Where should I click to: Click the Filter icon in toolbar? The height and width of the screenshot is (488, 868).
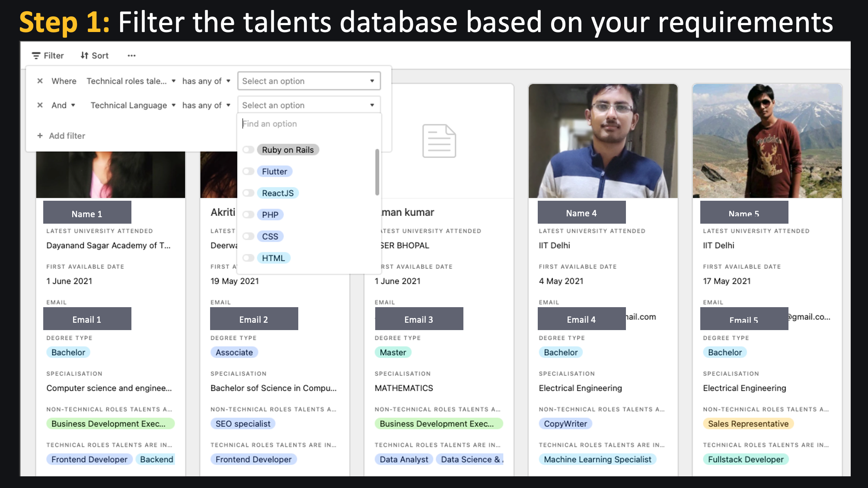pyautogui.click(x=36, y=56)
